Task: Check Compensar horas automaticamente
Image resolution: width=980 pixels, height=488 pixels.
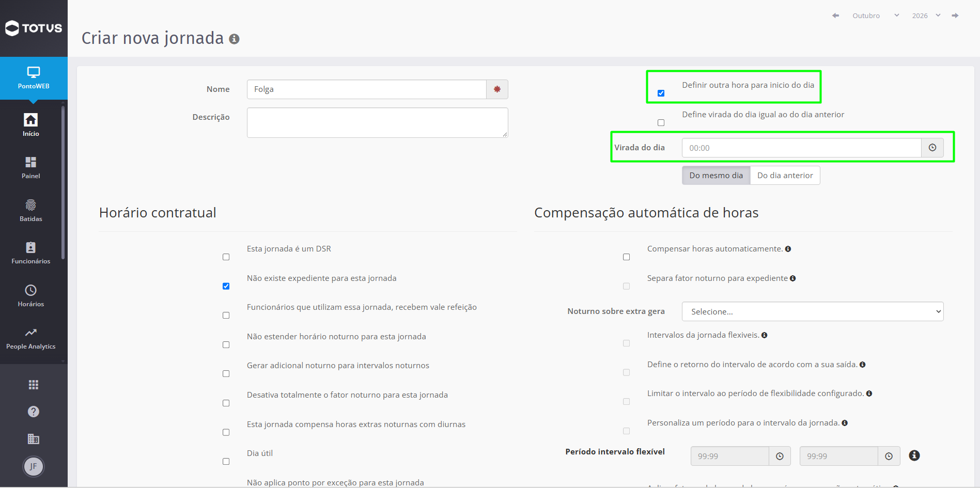Action: (626, 257)
